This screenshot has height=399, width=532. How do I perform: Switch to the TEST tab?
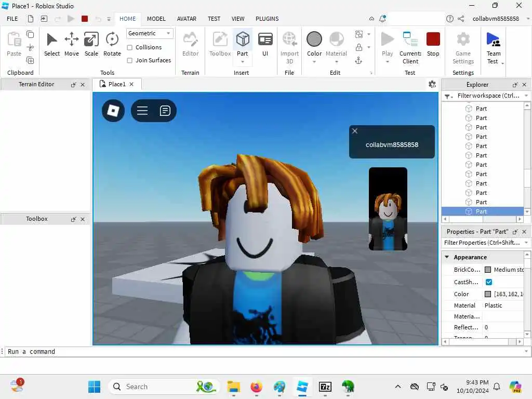coord(214,19)
